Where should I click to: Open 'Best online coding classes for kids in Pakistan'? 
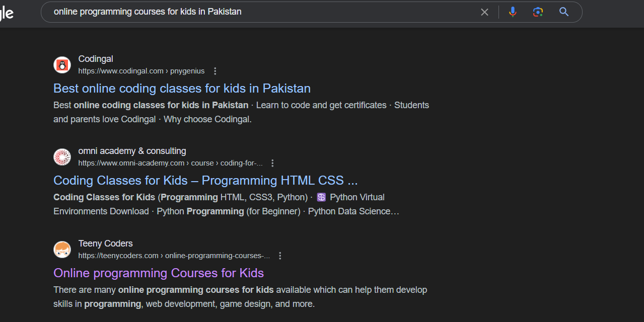[x=182, y=88]
